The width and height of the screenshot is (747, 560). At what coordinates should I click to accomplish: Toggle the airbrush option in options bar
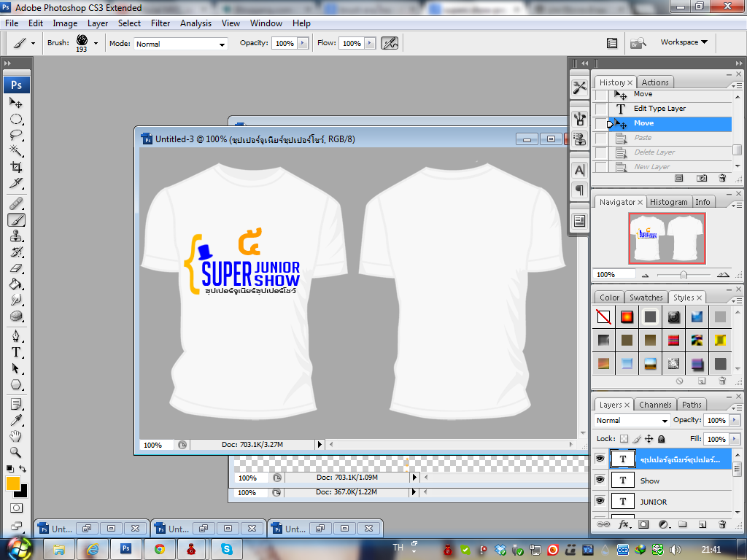coord(390,43)
